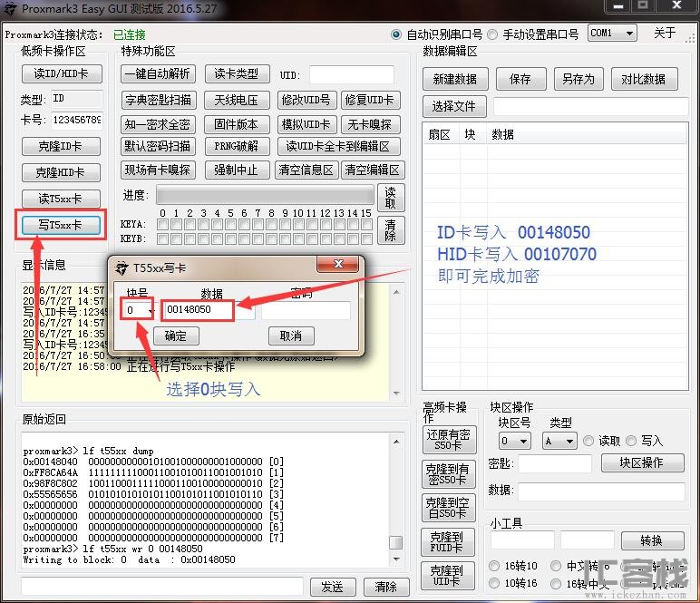Tick the KEYB checkbox for sector 0
The height and width of the screenshot is (603, 700).
162,239
